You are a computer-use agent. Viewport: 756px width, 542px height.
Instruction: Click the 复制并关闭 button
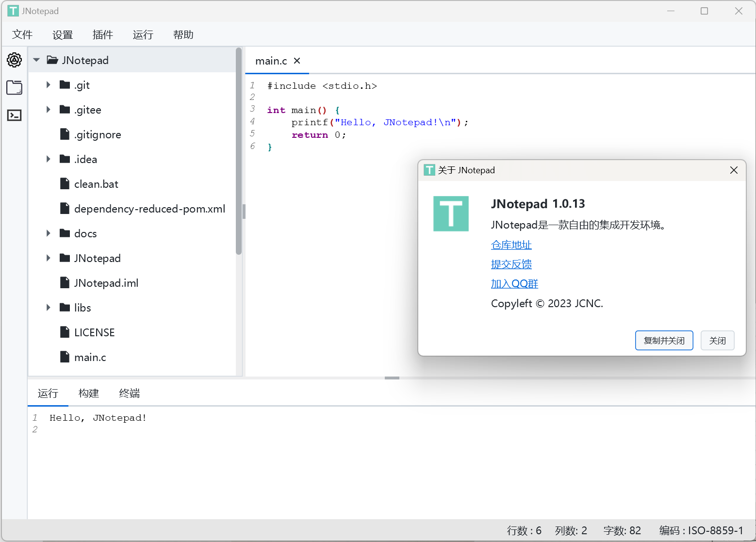[x=664, y=341]
